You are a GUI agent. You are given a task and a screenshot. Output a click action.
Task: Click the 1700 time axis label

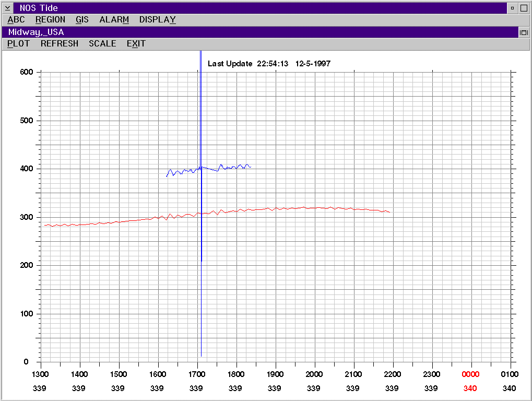[197, 374]
